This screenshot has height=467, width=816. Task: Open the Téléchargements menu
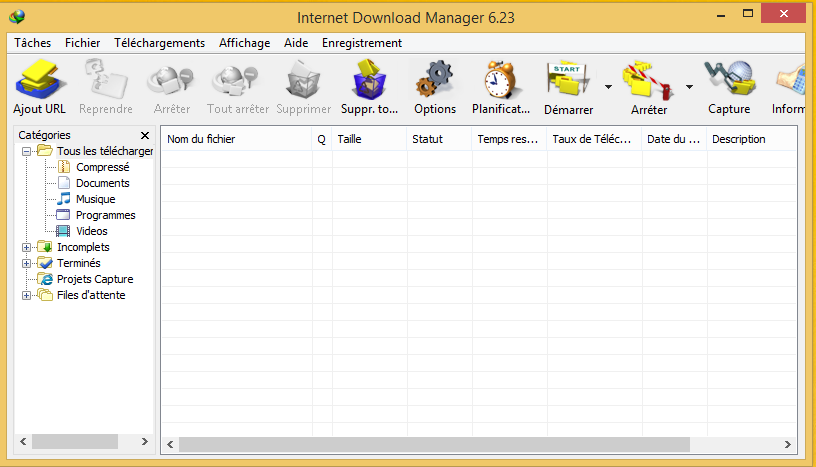[159, 43]
